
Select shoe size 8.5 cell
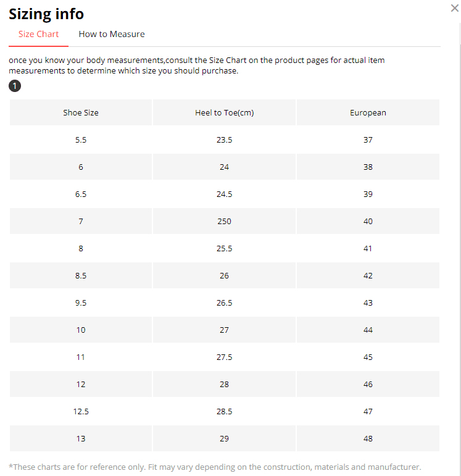coord(81,276)
